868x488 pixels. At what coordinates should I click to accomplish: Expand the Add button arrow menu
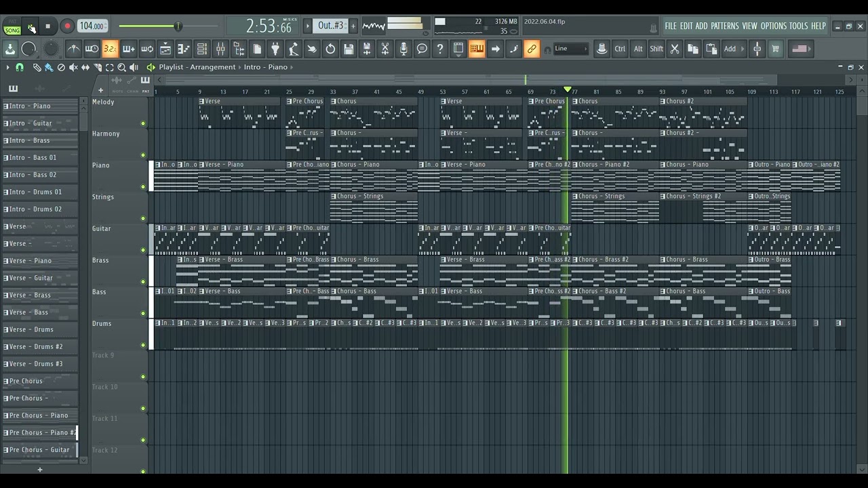coord(743,49)
